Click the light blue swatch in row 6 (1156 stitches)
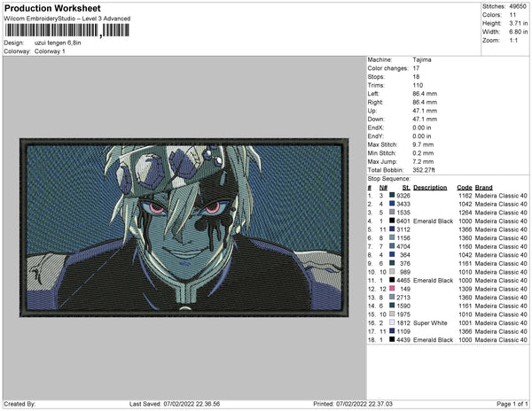 point(392,237)
